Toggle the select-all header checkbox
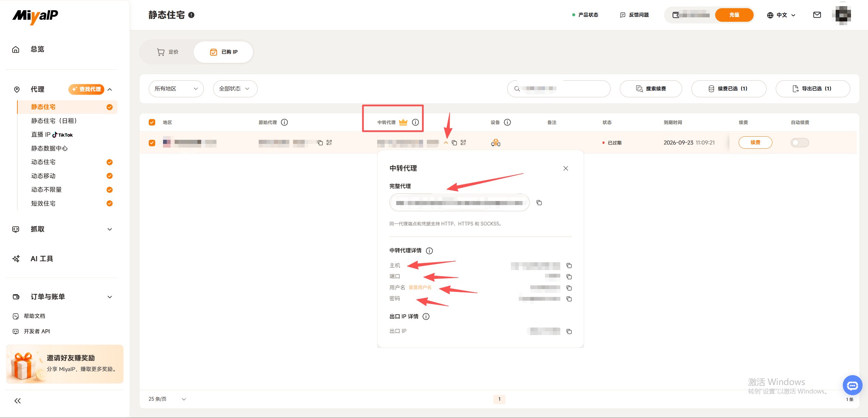 coord(152,122)
